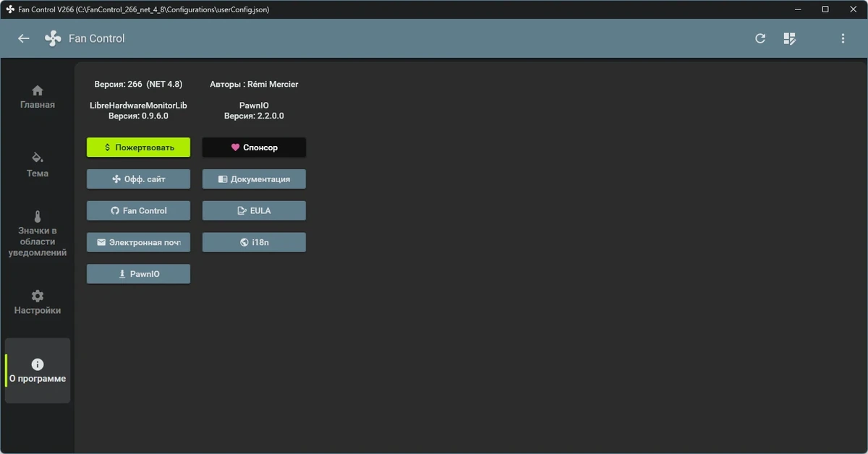This screenshot has height=454, width=868.
Task: Click the Версия: 0.9.6.0 text
Action: [x=138, y=116]
